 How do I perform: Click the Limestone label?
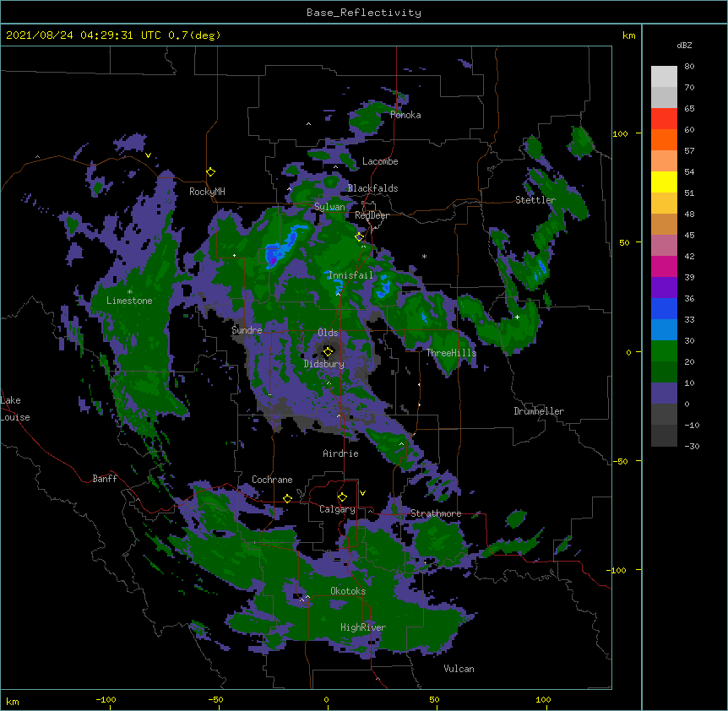tap(129, 301)
